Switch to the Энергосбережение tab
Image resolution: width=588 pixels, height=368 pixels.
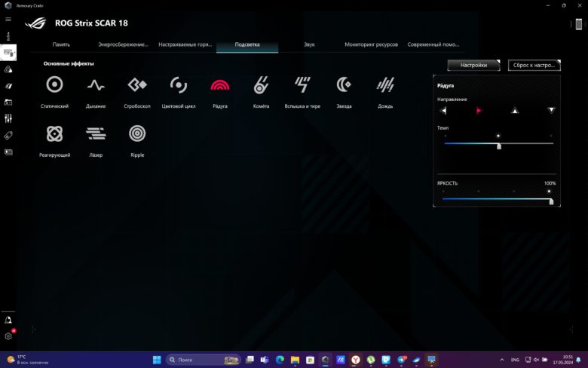pyautogui.click(x=123, y=44)
